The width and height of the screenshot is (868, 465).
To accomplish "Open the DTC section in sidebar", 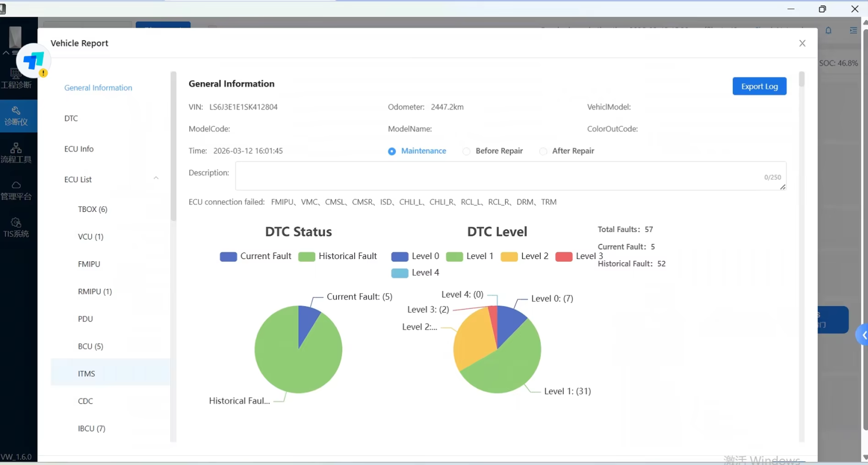I will pos(71,118).
